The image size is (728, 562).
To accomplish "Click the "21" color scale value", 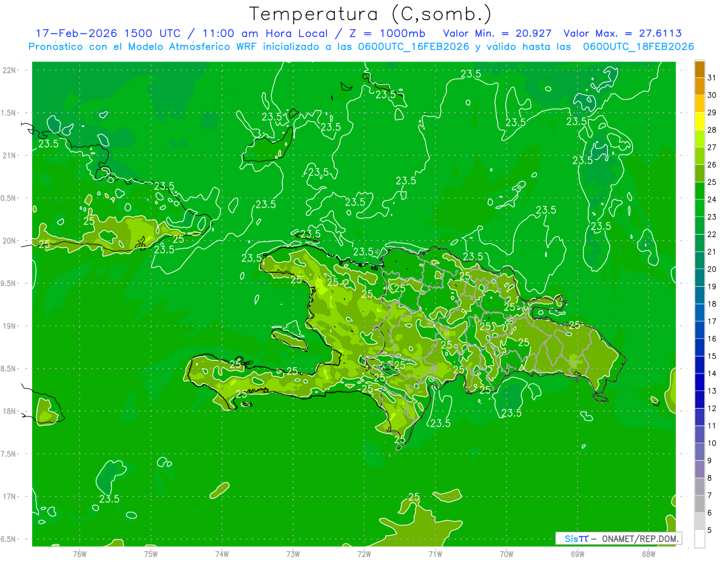I will pyautogui.click(x=712, y=252).
